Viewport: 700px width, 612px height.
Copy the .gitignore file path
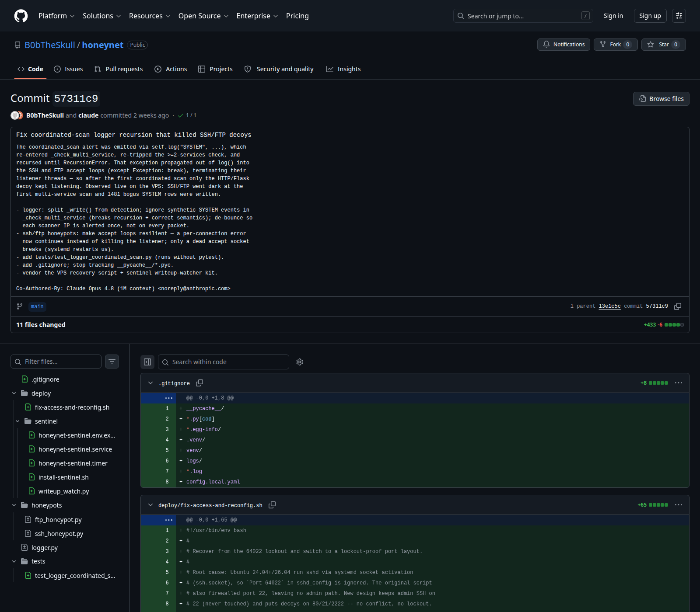[199, 383]
